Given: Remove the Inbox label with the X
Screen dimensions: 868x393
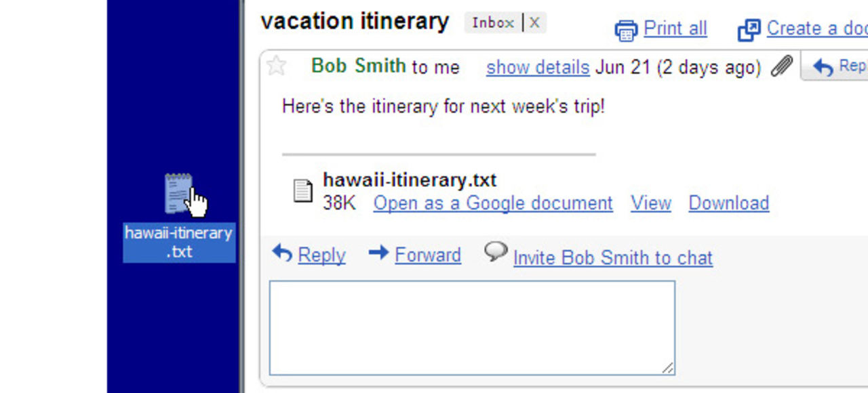Looking at the screenshot, I should 534,22.
